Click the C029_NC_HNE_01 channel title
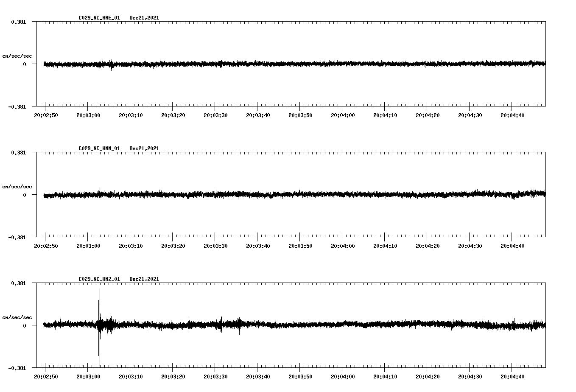Screen dimensions: 576x392 [x=99, y=18]
